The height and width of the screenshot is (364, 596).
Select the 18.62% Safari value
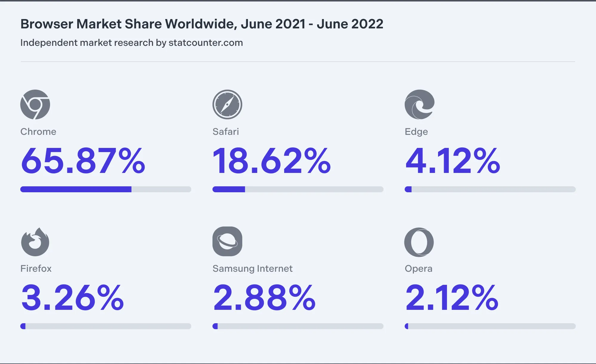click(272, 161)
